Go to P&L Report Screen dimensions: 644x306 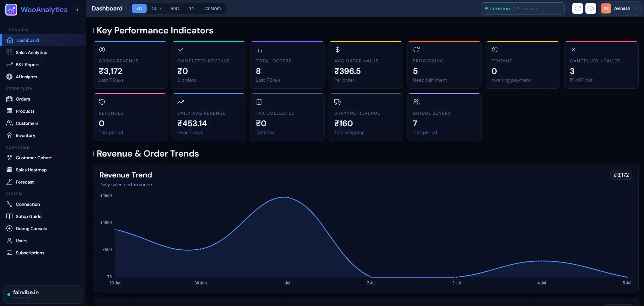point(43,64)
